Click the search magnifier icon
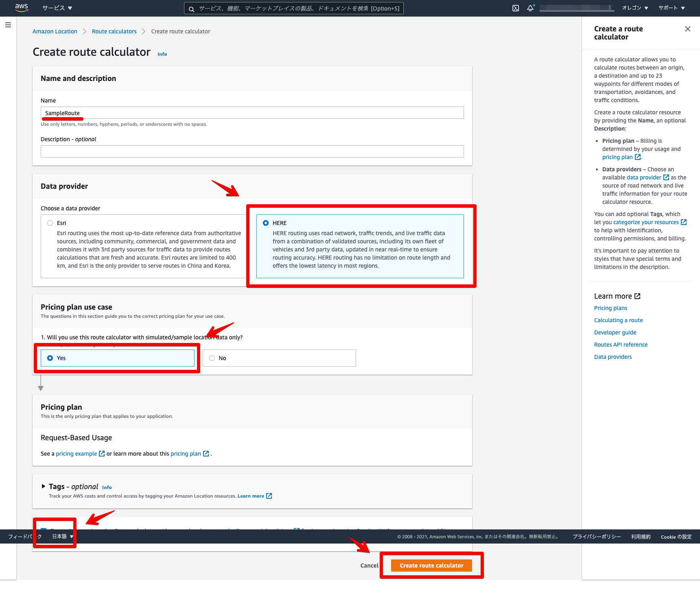The width and height of the screenshot is (700, 594). (191, 9)
